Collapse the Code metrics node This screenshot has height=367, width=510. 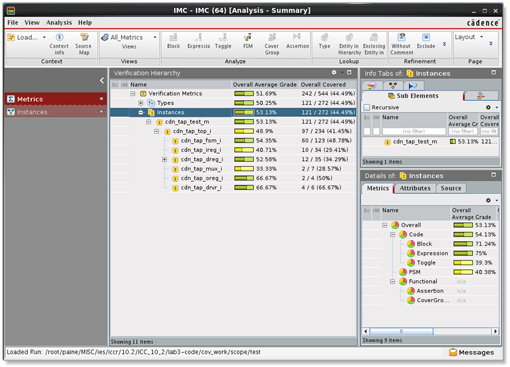point(393,235)
